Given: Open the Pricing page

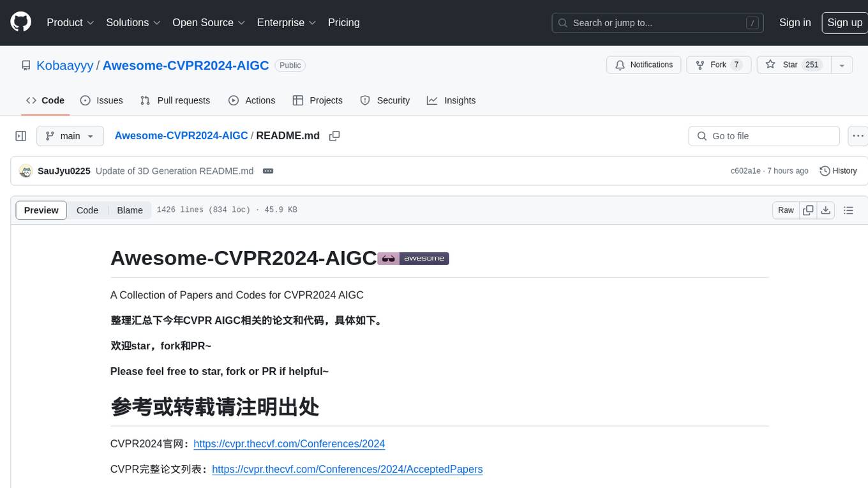Looking at the screenshot, I should click(x=344, y=22).
